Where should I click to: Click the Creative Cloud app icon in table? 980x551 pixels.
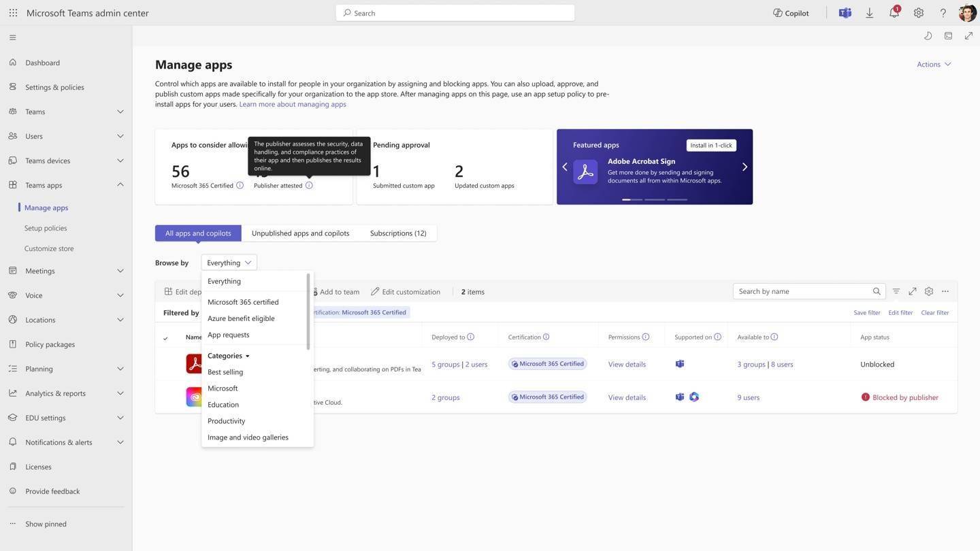click(194, 397)
